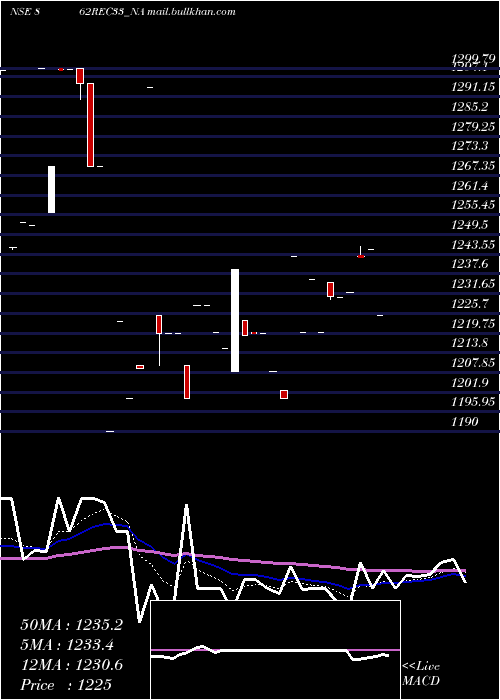500x700 pixels.
Task: Click the 1190 price axis label
Action: pos(465,422)
